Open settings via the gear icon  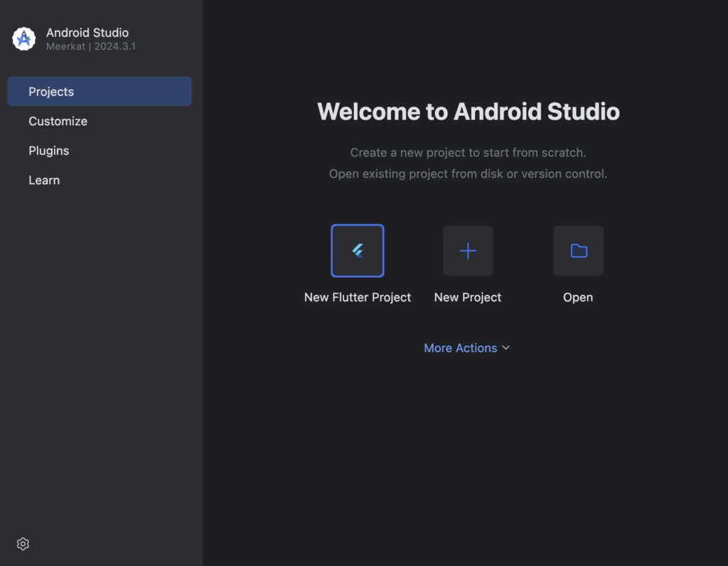pos(23,544)
